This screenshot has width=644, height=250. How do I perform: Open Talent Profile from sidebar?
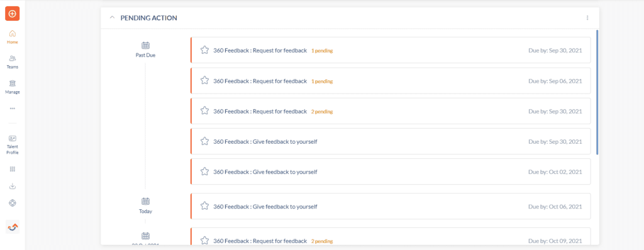(13, 144)
